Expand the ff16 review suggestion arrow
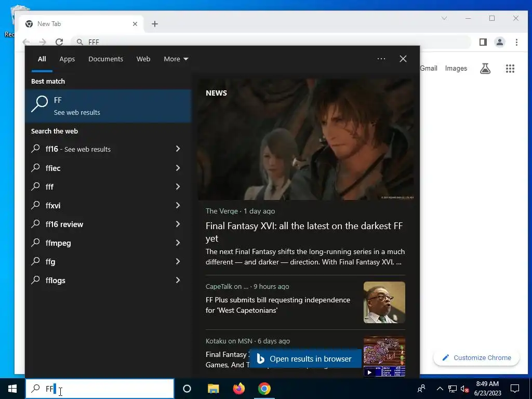 pos(178,224)
